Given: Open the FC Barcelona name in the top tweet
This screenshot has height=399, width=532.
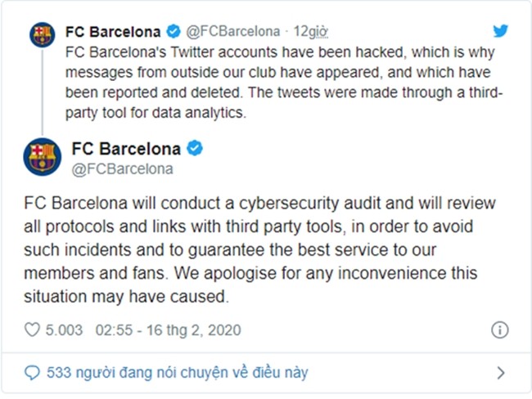Looking at the screenshot, I should [114, 33].
